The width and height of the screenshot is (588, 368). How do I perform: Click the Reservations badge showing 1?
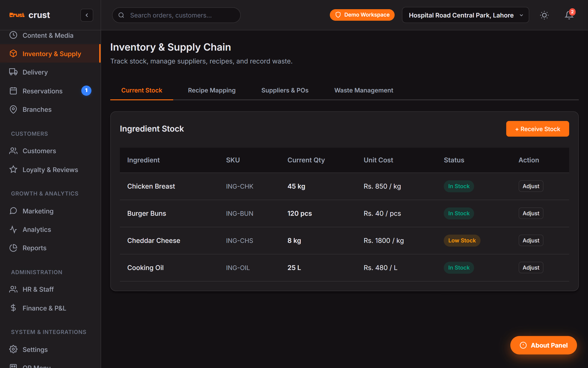[x=86, y=91]
